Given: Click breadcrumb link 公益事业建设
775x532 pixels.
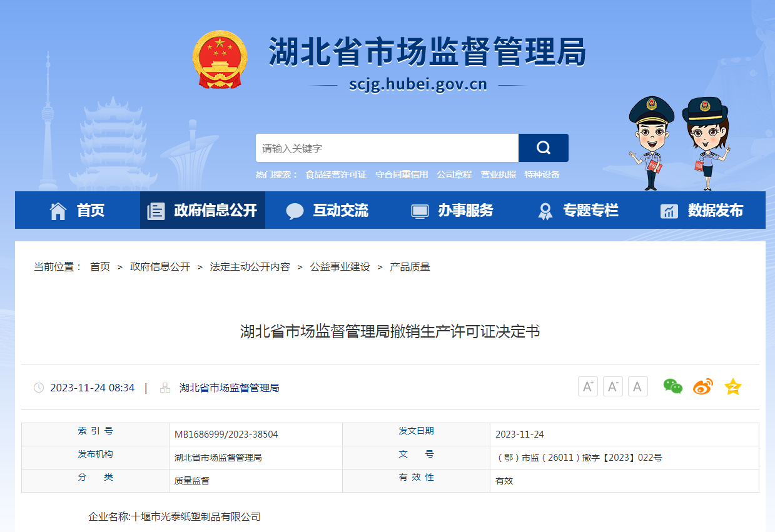Looking at the screenshot, I should pyautogui.click(x=340, y=267).
